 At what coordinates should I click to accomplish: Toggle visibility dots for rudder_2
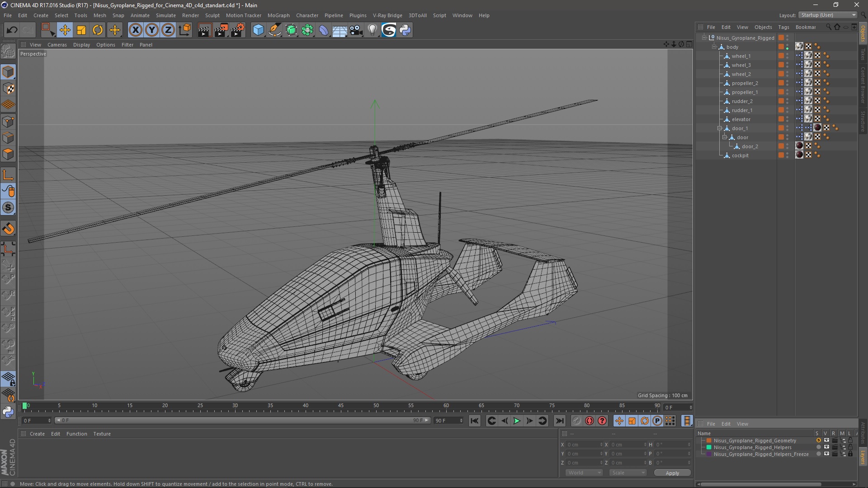[x=787, y=101]
